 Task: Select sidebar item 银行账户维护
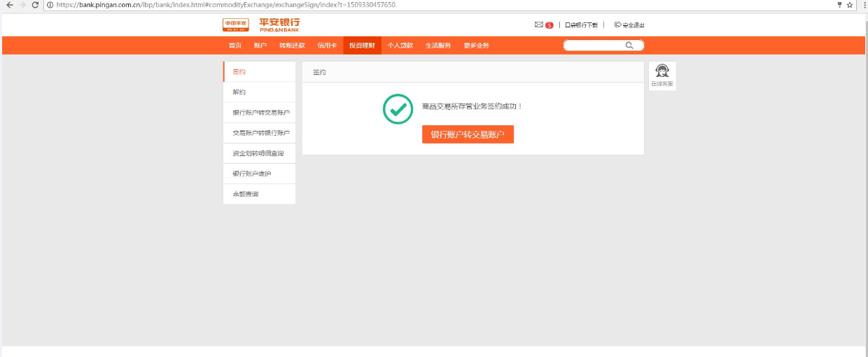tap(260, 174)
